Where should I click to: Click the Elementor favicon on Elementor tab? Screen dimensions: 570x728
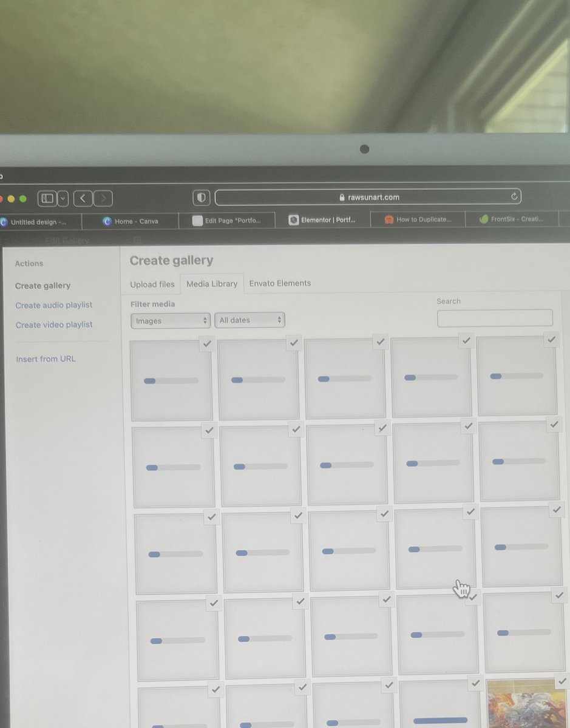[293, 220]
